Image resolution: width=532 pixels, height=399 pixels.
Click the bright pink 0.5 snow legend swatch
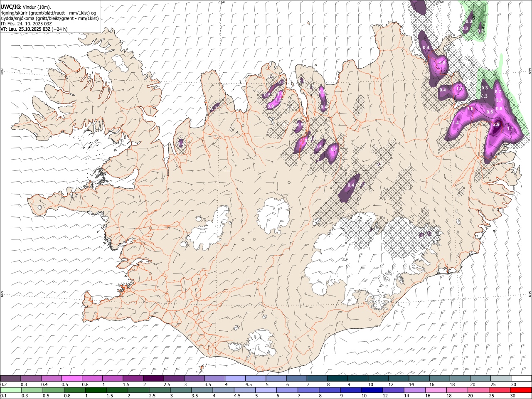point(72,378)
